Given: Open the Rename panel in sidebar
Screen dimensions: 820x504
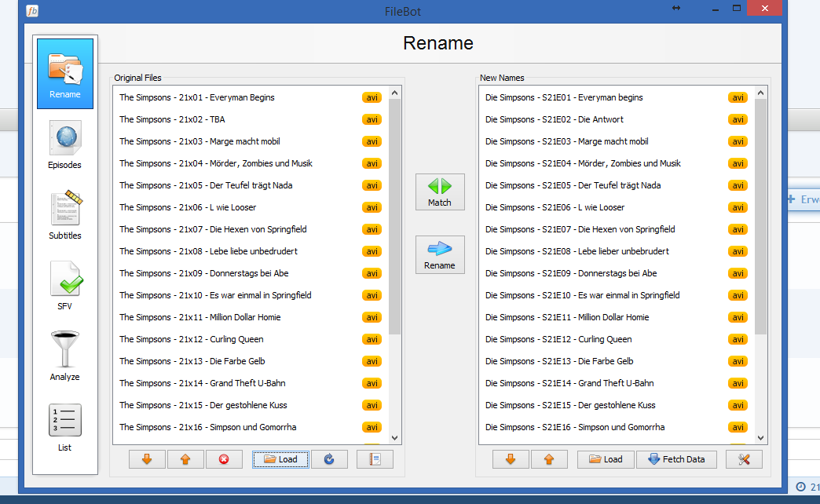Looking at the screenshot, I should [x=65, y=74].
